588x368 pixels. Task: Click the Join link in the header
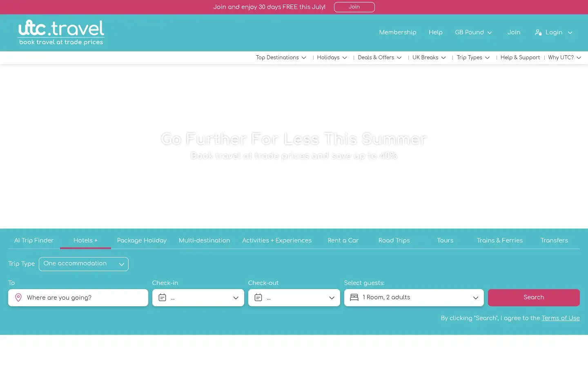514,32
